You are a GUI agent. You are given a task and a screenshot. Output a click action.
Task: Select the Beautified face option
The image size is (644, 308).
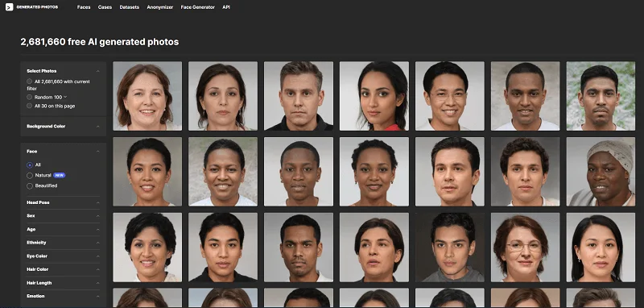click(30, 186)
